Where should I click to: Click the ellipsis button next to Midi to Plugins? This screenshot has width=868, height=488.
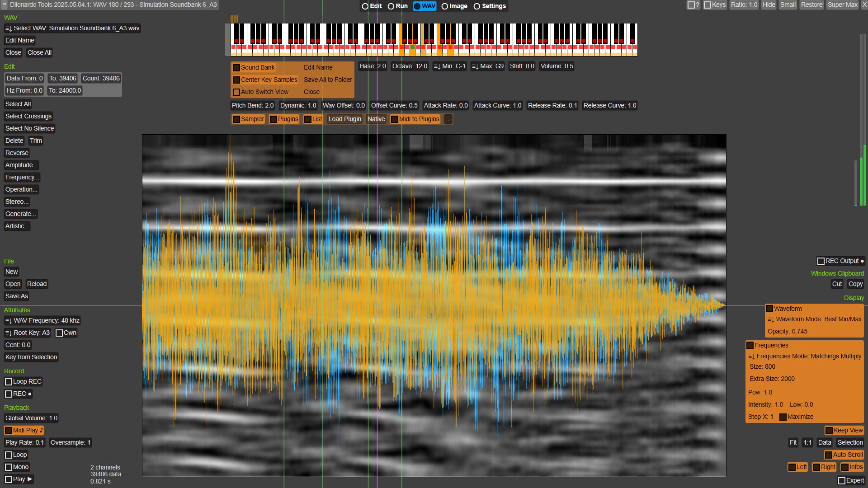pyautogui.click(x=448, y=119)
